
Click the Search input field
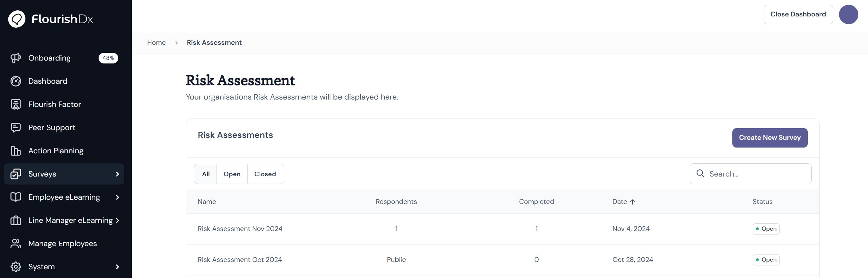750,174
